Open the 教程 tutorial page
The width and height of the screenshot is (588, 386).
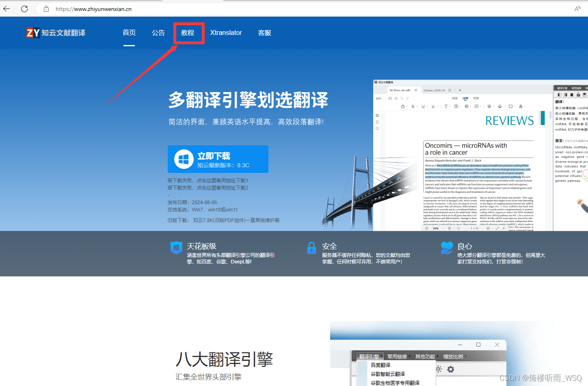pyautogui.click(x=188, y=32)
